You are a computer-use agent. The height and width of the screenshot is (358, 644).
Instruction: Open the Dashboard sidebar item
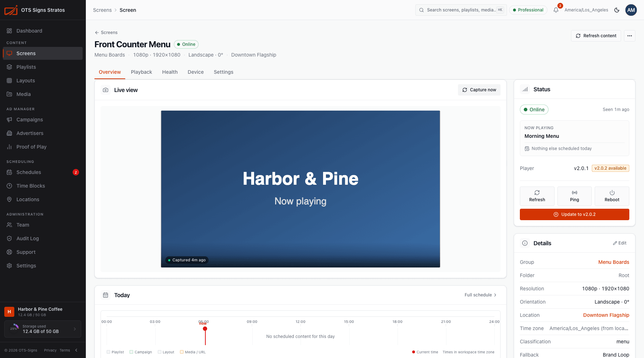point(43,31)
